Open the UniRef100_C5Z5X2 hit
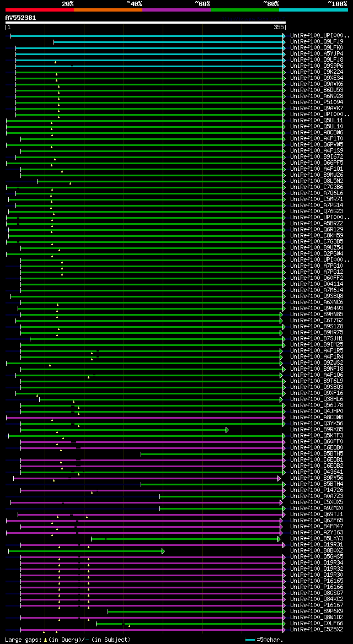Viewport: 353px width, 644px height. pyautogui.click(x=317, y=630)
